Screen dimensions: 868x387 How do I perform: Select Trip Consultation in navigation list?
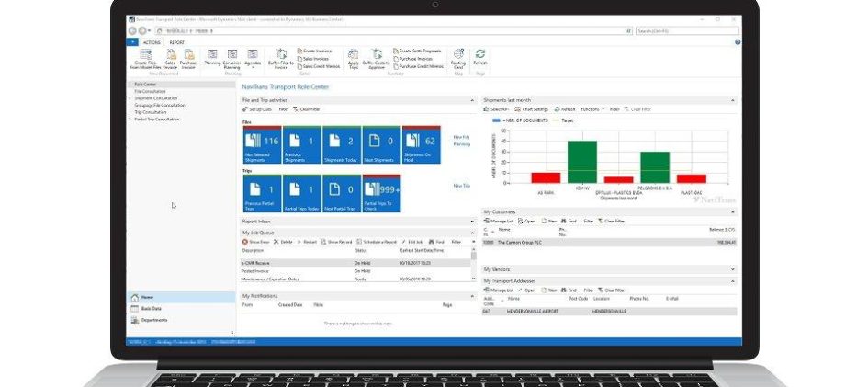[x=151, y=112]
